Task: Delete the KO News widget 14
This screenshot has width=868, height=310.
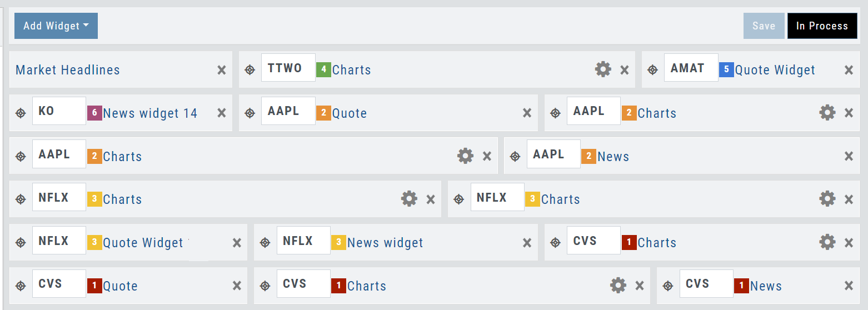Action: pos(221,113)
